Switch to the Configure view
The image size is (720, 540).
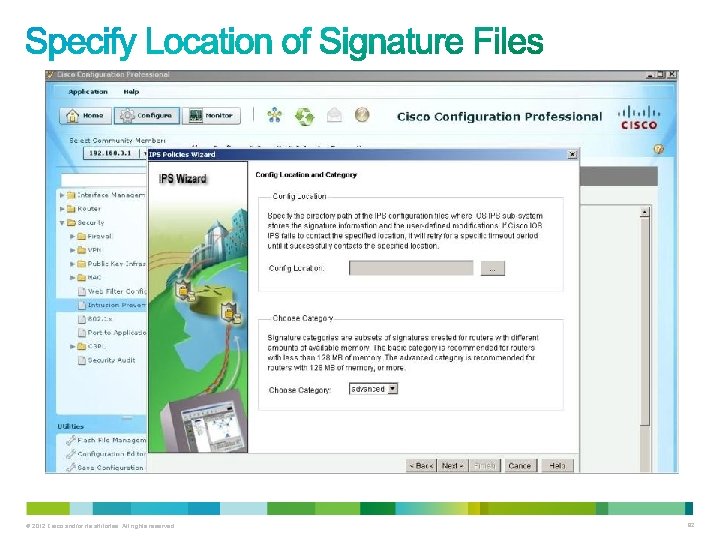[146, 116]
